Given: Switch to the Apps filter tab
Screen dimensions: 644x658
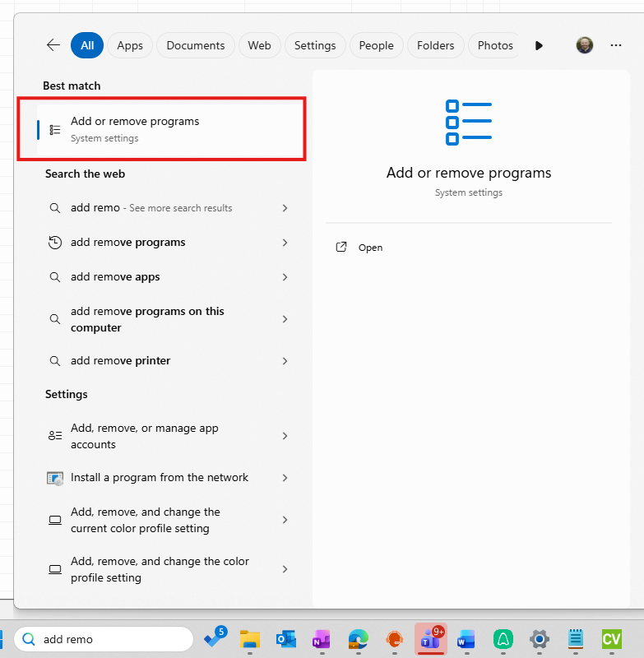Looking at the screenshot, I should click(x=130, y=45).
